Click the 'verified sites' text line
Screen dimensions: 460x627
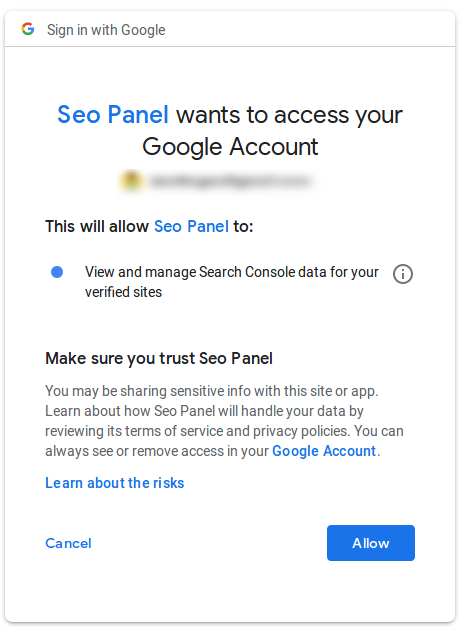pos(123,292)
